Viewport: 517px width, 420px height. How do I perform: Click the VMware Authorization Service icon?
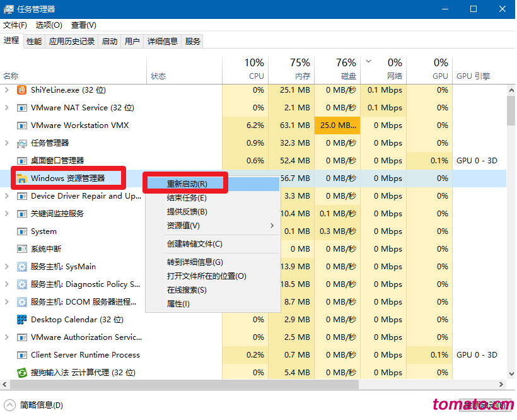(22, 337)
